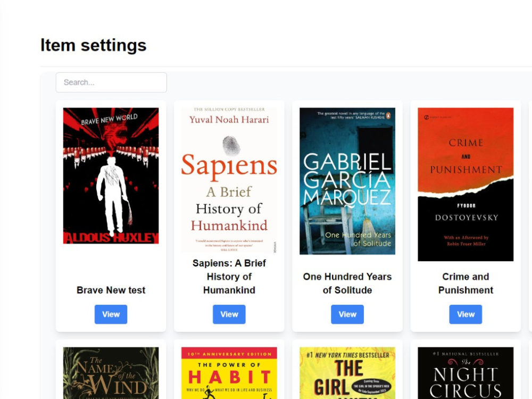Screen dimensions: 532x399
Task: Click the Brave New test title text
Action: coord(111,290)
